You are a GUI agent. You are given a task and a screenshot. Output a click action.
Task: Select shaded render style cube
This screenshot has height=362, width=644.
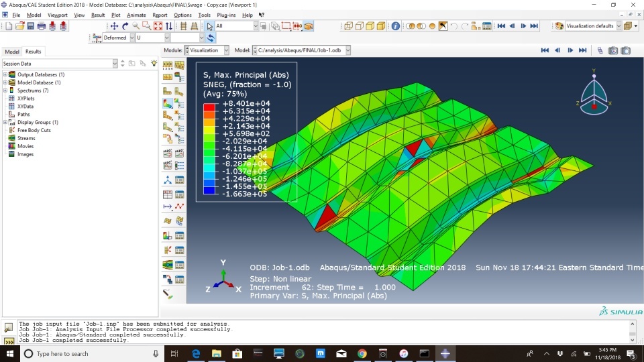point(381,26)
